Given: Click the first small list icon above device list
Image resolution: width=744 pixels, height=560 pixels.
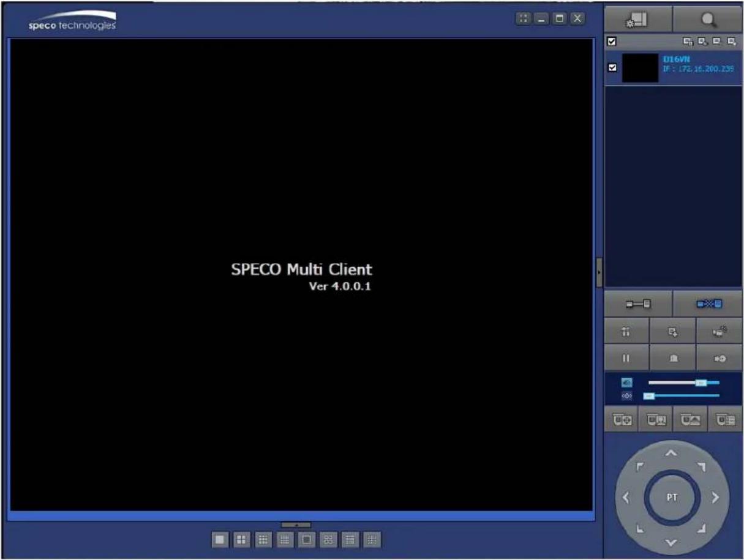Looking at the screenshot, I should [688, 42].
